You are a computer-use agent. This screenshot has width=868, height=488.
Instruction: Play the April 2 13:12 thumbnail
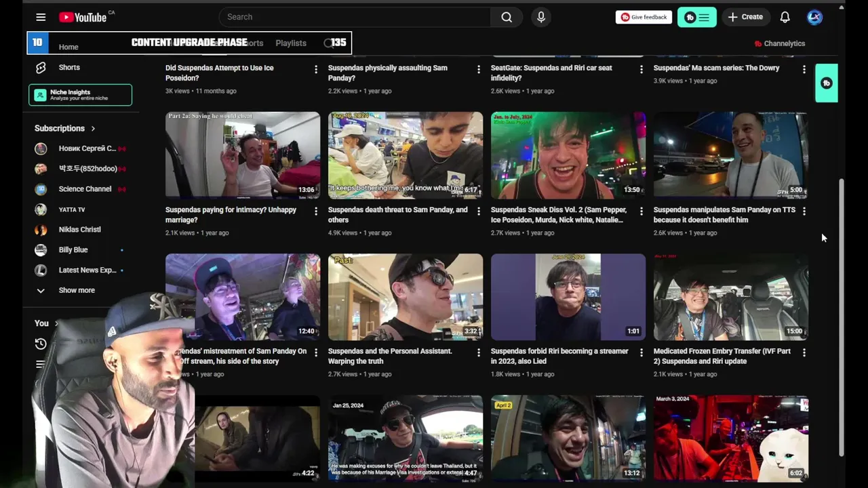[568, 439]
